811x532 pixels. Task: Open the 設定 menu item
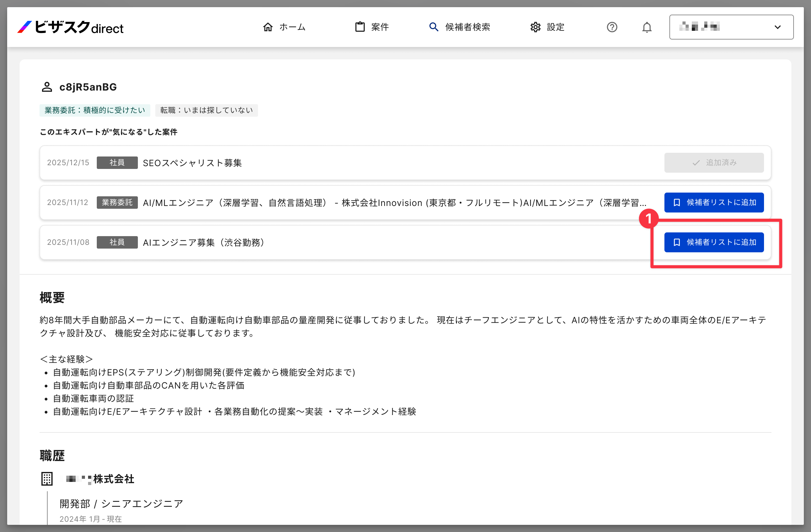547,27
